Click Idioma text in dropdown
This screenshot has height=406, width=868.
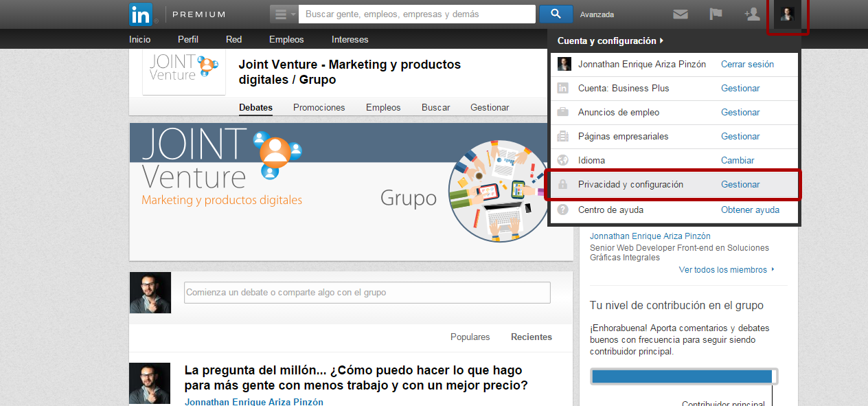click(x=591, y=160)
